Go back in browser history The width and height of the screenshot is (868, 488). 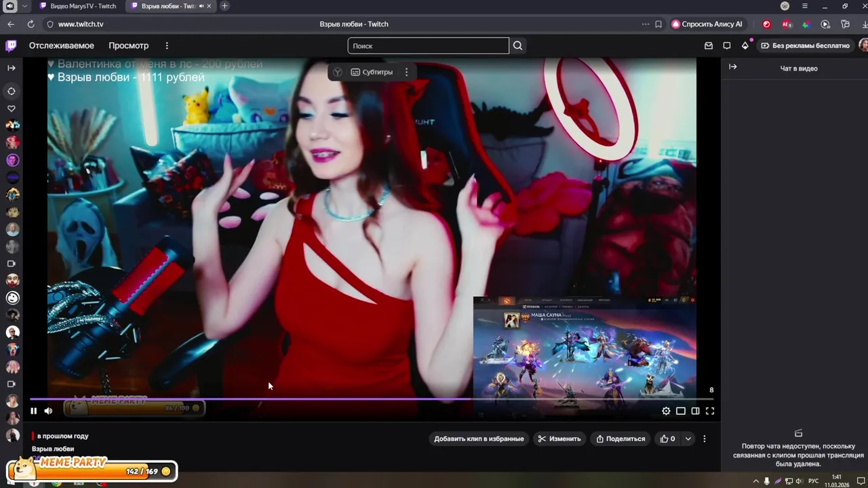(11, 24)
